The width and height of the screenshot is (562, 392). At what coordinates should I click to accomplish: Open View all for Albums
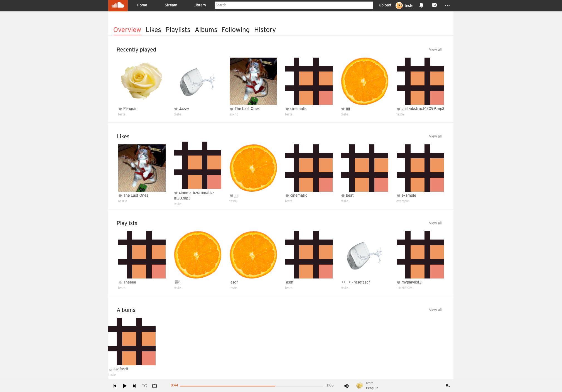[x=435, y=310]
